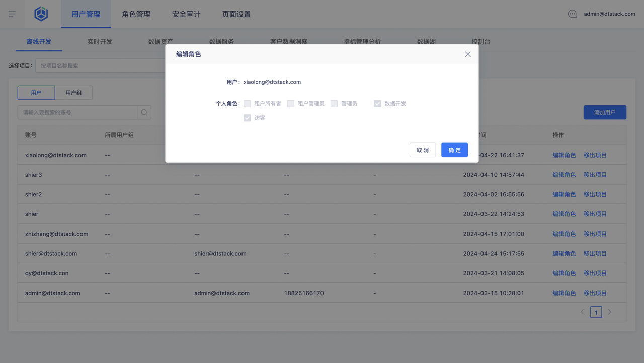This screenshot has width=644, height=363.
Task: Click the 账号 column header
Action: coord(31,135)
